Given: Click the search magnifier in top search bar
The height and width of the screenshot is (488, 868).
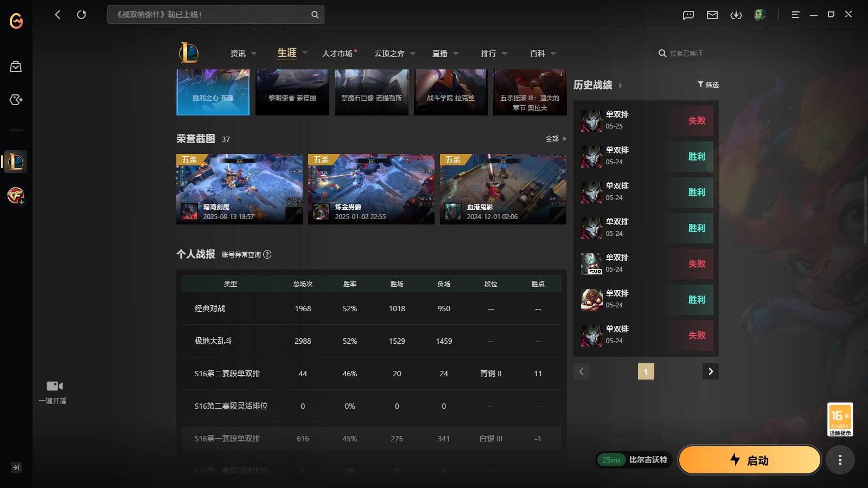Looking at the screenshot, I should pyautogui.click(x=315, y=15).
